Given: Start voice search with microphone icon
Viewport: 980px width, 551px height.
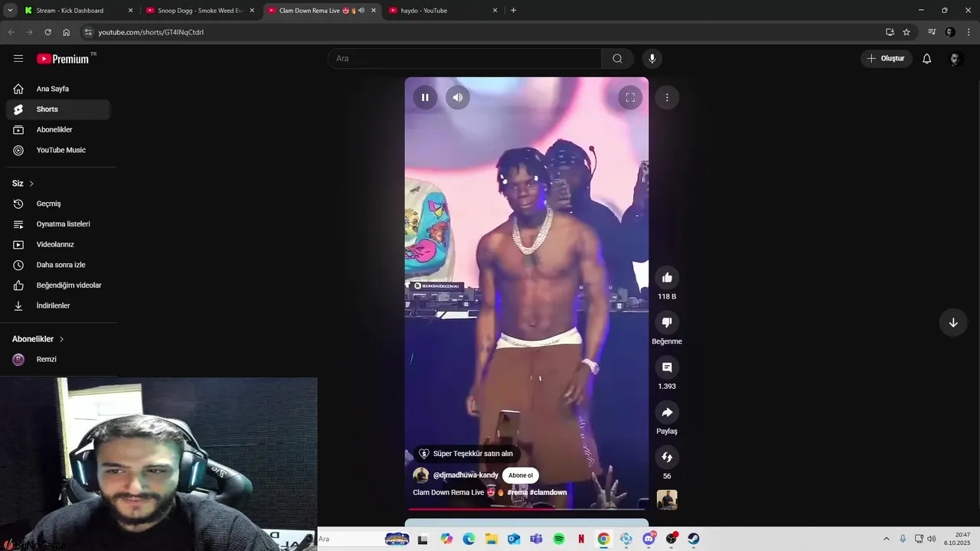Looking at the screenshot, I should tap(652, 58).
